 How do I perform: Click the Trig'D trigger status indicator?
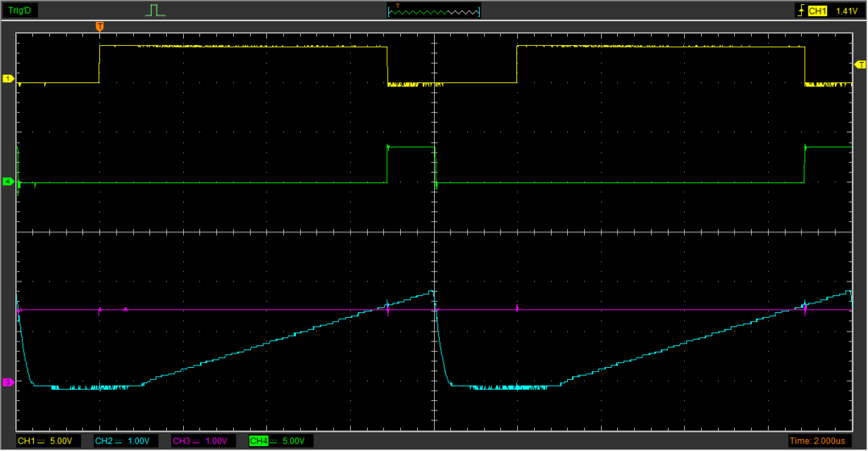click(19, 11)
